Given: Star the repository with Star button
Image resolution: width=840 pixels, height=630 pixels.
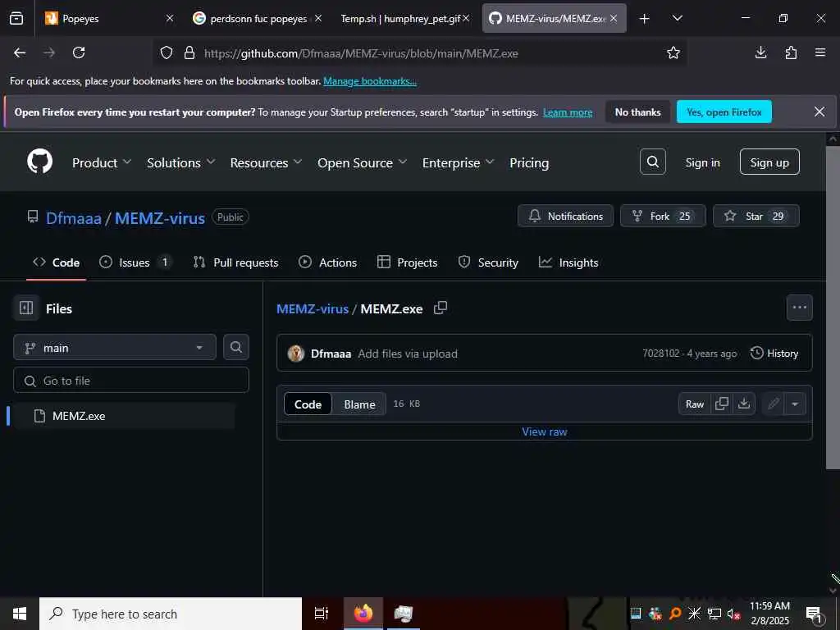Looking at the screenshot, I should point(756,216).
